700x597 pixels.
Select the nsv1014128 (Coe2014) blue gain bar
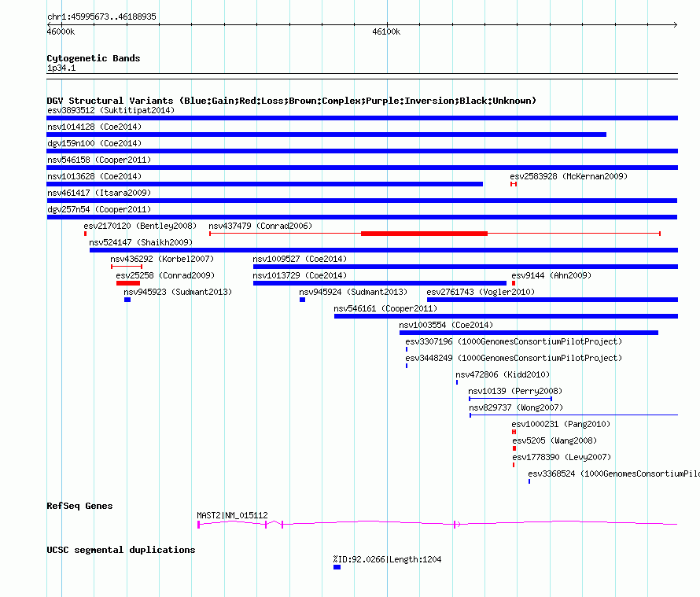click(x=326, y=135)
